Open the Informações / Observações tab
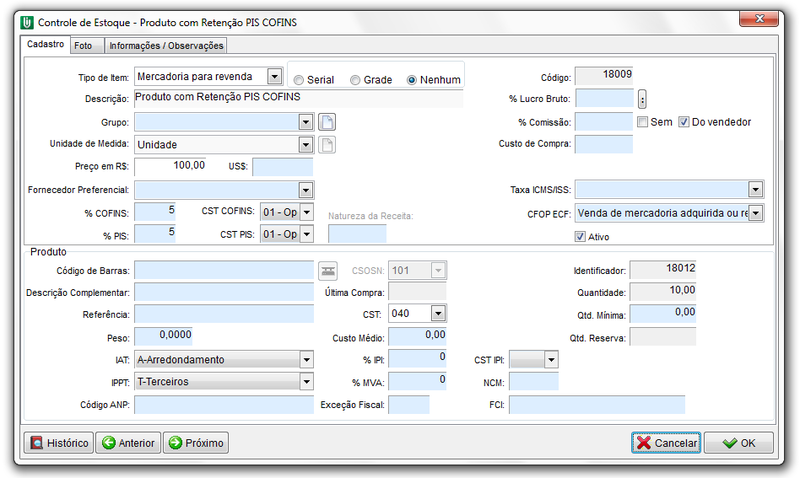This screenshot has height=478, width=800. point(166,45)
